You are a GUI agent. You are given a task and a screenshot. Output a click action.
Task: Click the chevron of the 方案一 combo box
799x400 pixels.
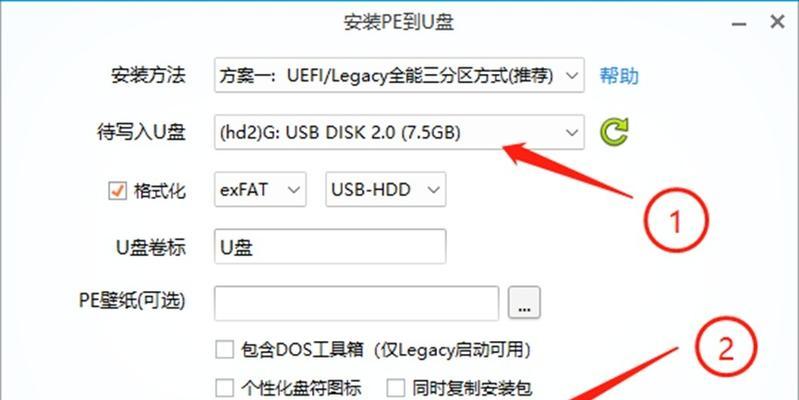(x=572, y=75)
